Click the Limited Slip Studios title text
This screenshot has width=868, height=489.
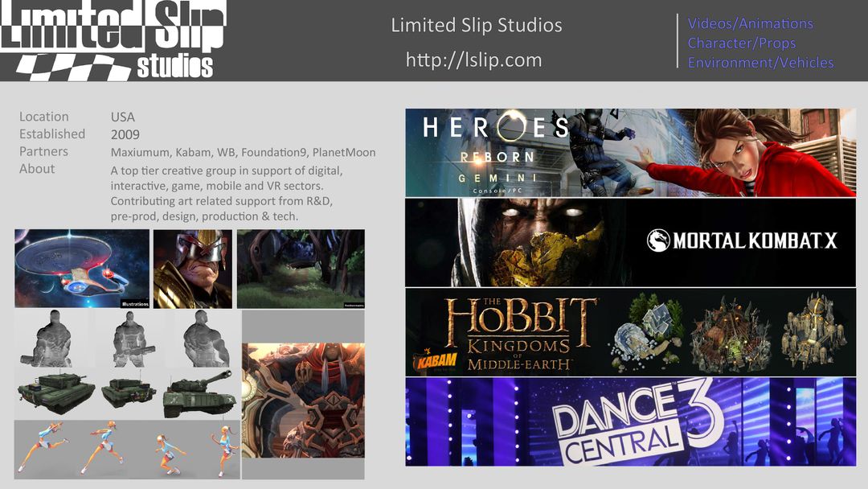[x=477, y=25]
